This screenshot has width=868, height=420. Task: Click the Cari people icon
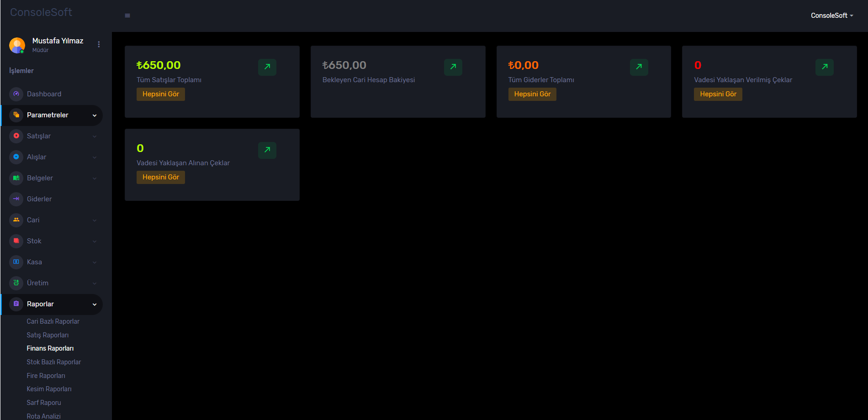click(16, 220)
